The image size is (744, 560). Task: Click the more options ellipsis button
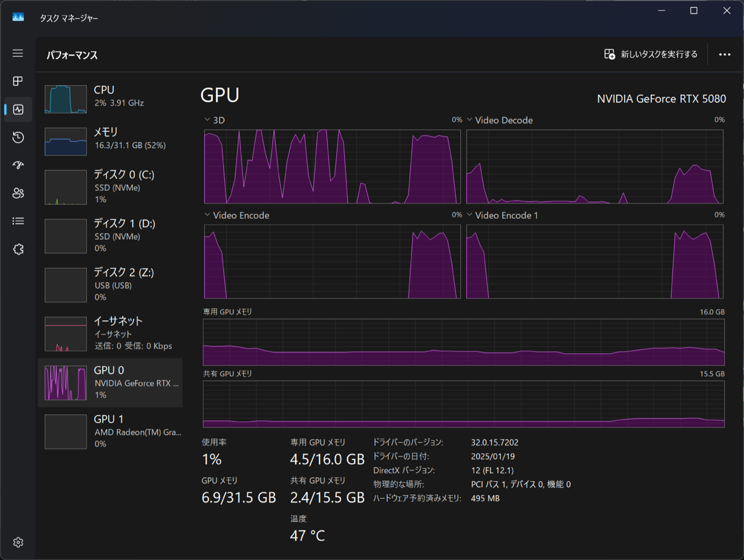coord(725,54)
